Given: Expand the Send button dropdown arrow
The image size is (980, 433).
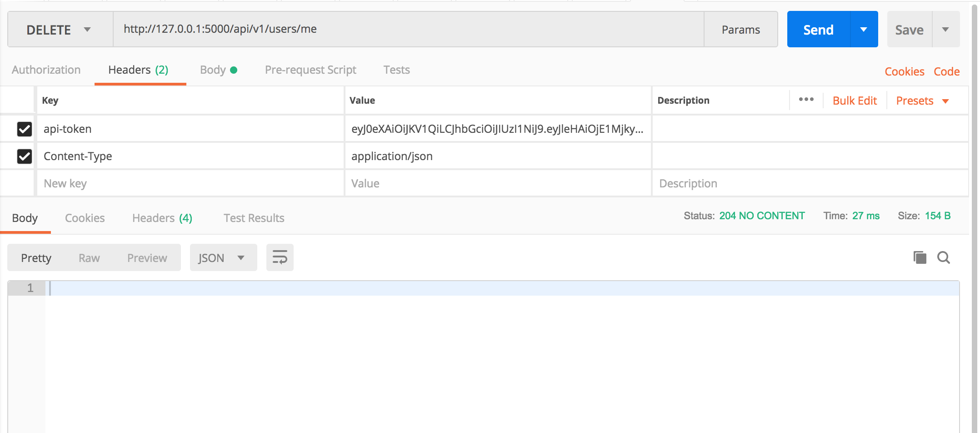Looking at the screenshot, I should coord(864,30).
